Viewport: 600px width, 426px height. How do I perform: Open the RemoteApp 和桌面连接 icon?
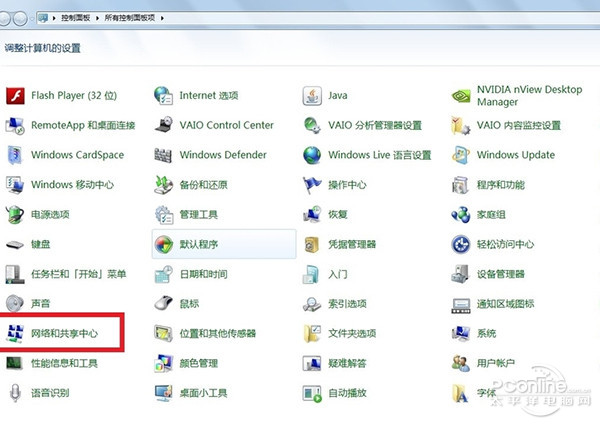[x=15, y=126]
